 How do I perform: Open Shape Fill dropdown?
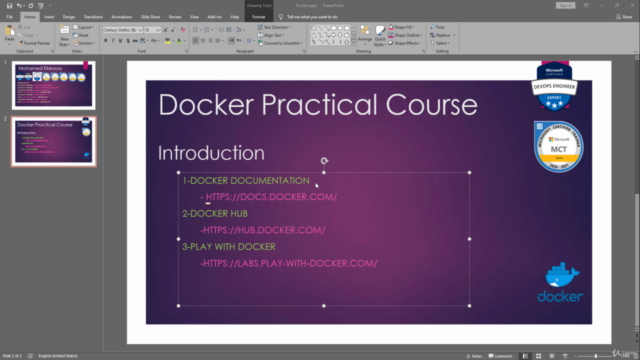(401, 27)
